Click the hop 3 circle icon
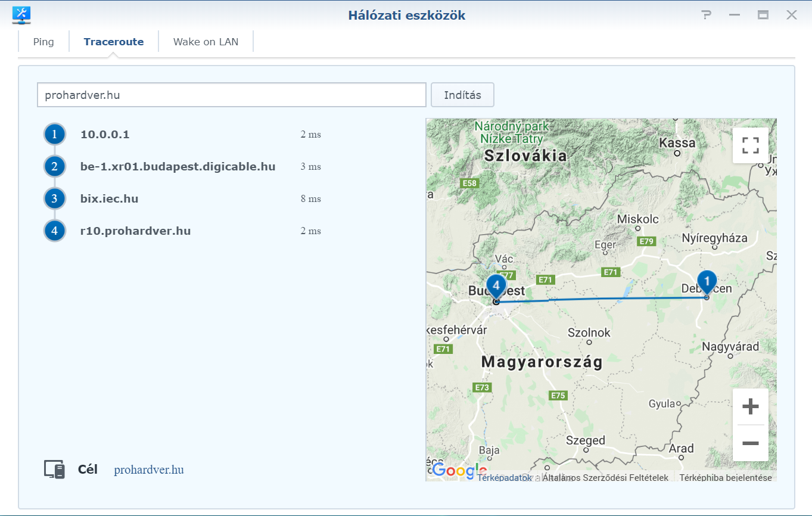The image size is (812, 516). (54, 198)
